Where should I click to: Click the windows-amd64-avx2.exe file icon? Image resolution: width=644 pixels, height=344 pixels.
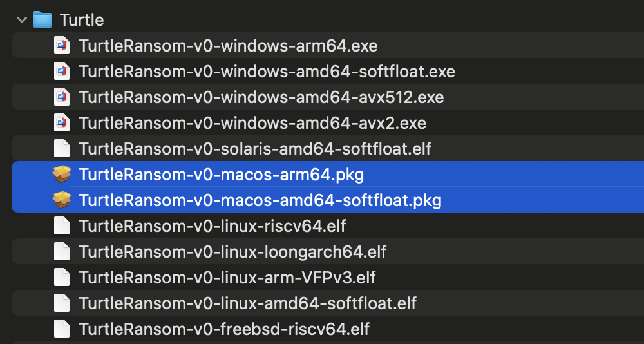(62, 122)
